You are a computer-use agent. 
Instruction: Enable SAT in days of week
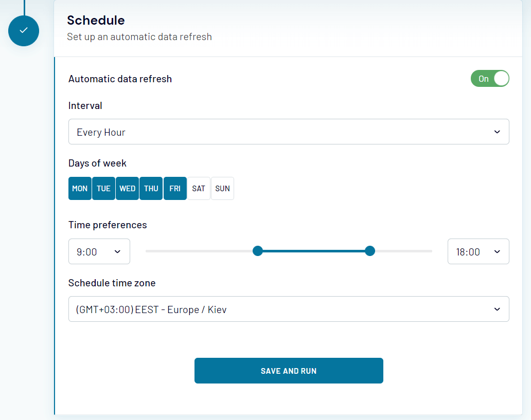[199, 189]
